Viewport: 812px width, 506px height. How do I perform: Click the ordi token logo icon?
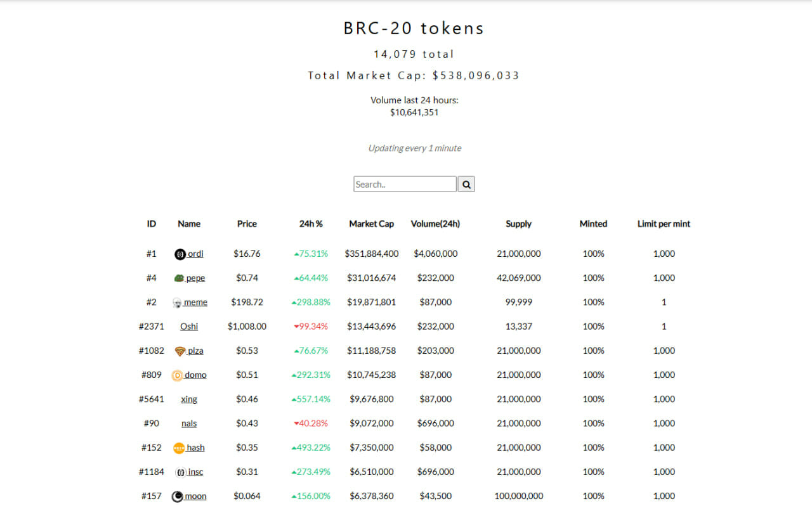180,254
